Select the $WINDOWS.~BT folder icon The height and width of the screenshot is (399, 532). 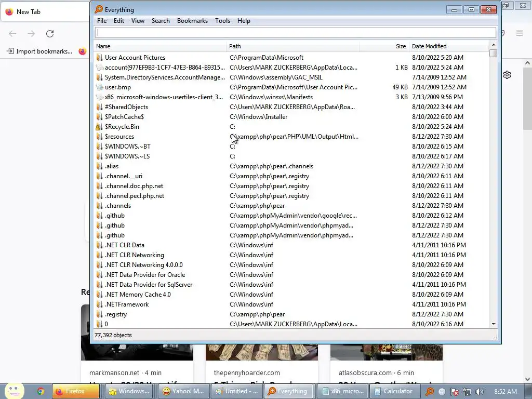(x=99, y=146)
